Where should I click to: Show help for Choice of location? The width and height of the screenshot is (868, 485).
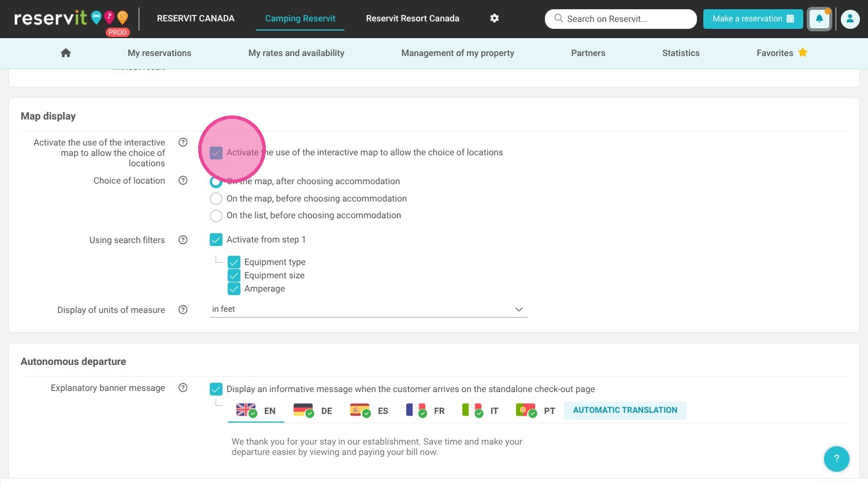coord(183,180)
